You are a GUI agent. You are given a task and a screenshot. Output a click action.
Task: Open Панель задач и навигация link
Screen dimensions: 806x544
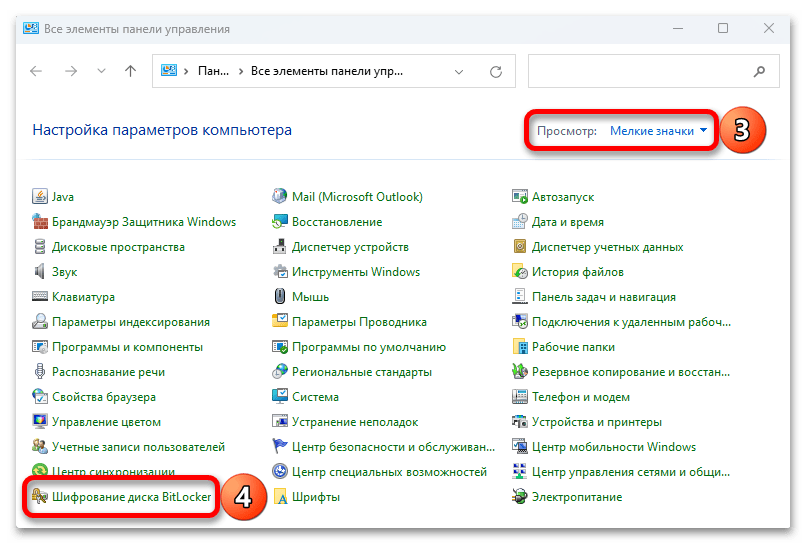603,297
